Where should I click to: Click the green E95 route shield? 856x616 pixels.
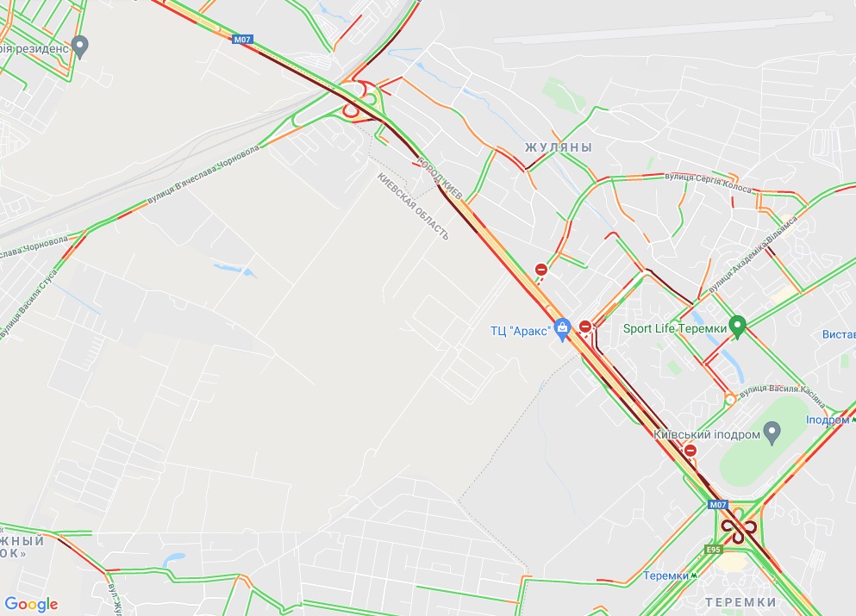pyautogui.click(x=714, y=550)
